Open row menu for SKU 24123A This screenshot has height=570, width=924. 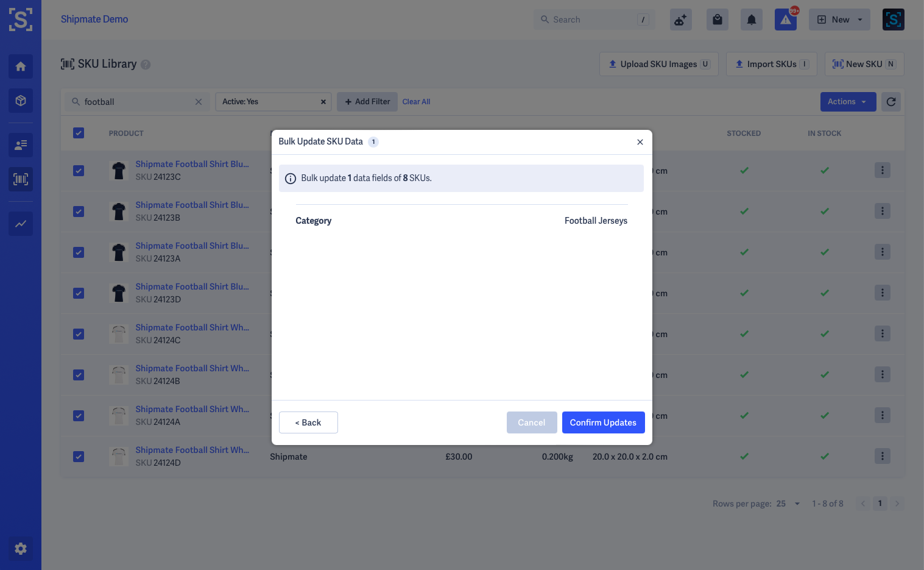coord(883,252)
